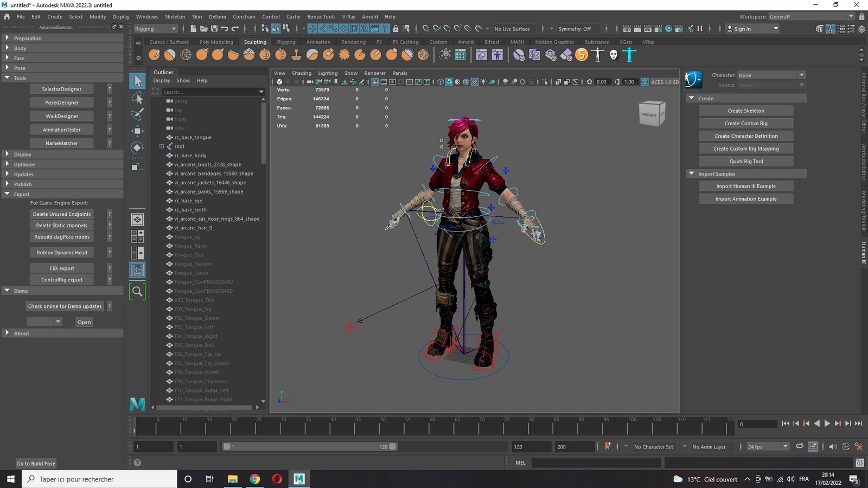The width and height of the screenshot is (868, 488).
Task: Click the first orange Sculpt tool shelf icon
Action: tap(154, 55)
